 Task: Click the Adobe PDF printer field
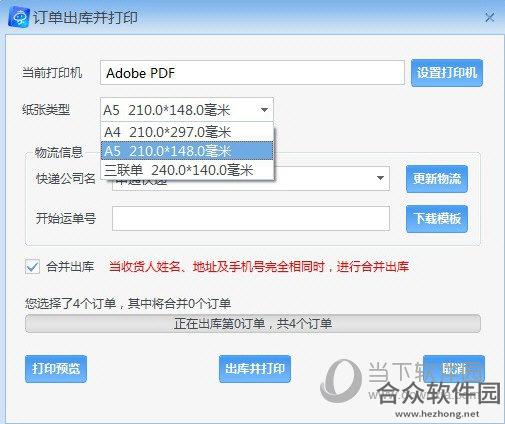coord(252,73)
